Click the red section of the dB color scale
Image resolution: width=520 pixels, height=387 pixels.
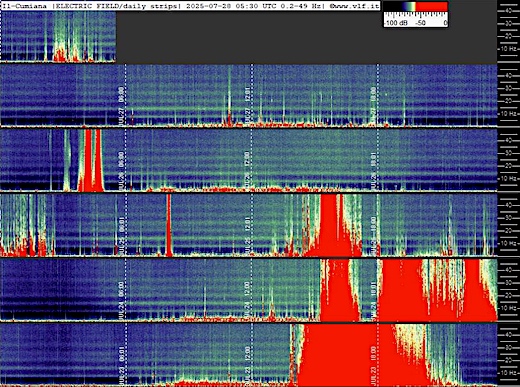click(432, 6)
